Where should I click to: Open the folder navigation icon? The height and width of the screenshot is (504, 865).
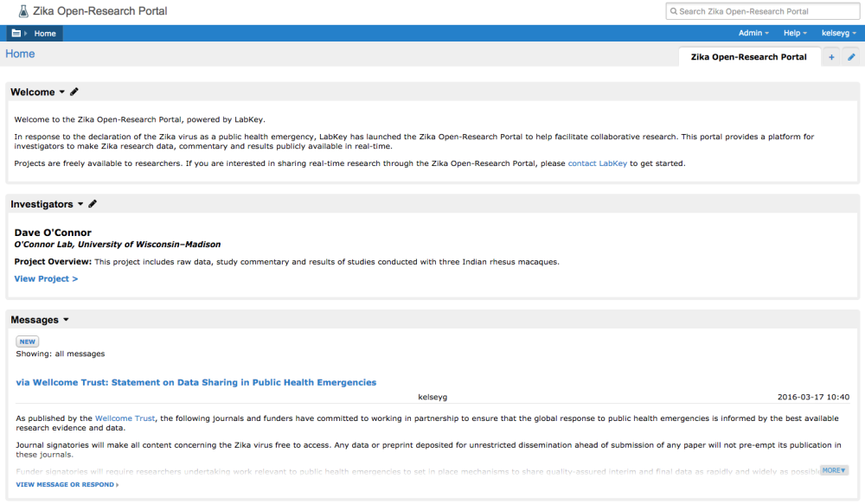(16, 33)
